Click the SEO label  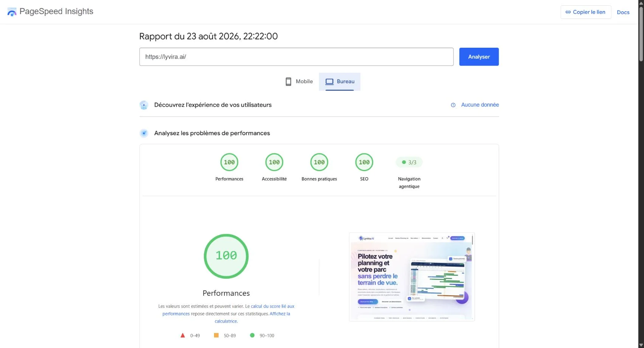coord(364,179)
